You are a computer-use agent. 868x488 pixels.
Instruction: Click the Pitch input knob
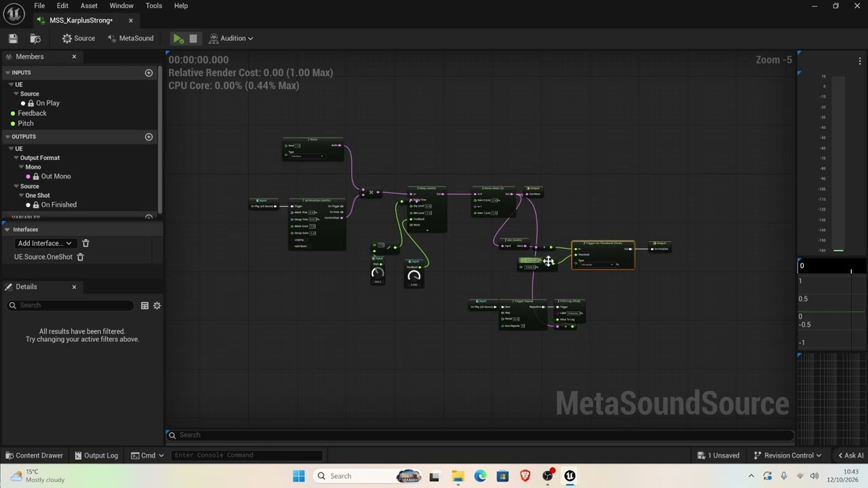point(378,273)
